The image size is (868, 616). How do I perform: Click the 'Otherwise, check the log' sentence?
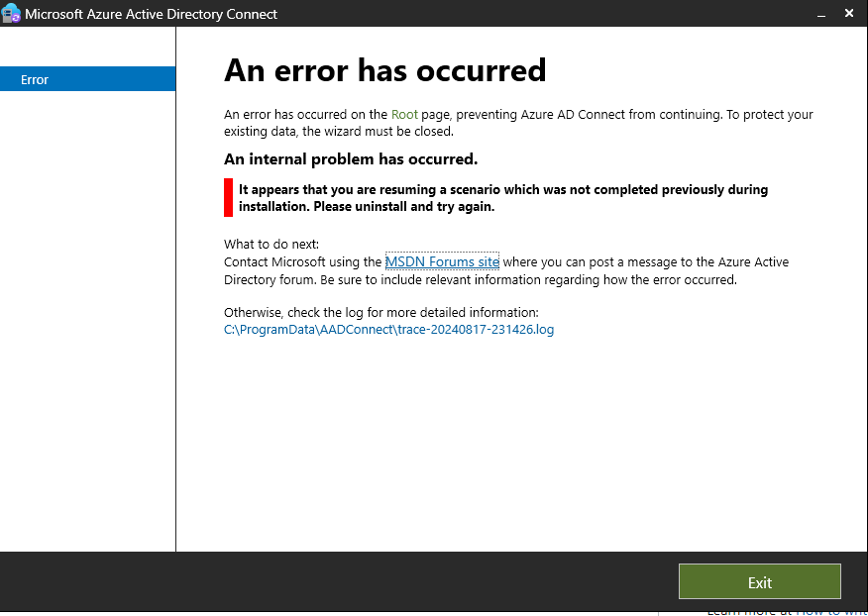coord(380,312)
